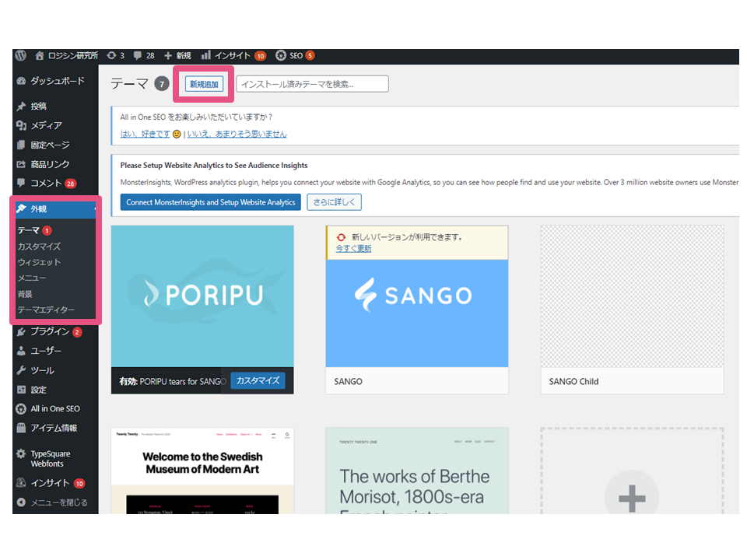Open All in One SEO in sidebar
Screen dimensions: 747x560
(x=56, y=409)
